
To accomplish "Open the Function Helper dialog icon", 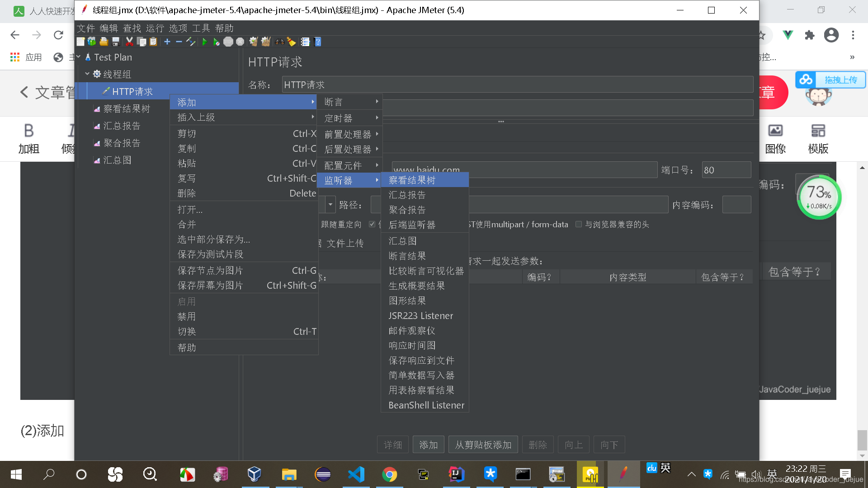I will pyautogui.click(x=305, y=42).
